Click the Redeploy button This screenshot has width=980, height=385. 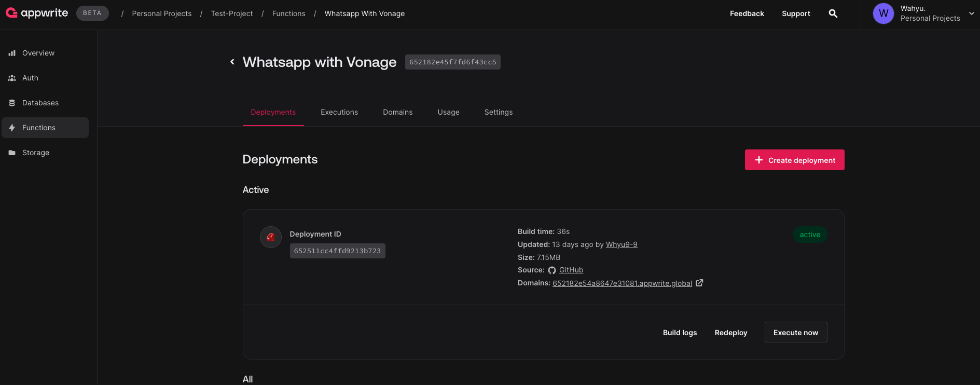(x=731, y=333)
